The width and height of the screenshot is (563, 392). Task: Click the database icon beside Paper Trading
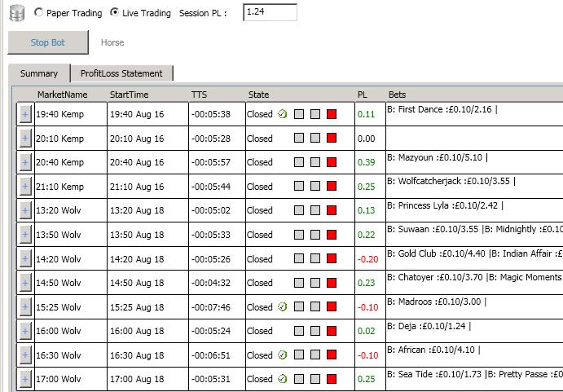(x=16, y=13)
